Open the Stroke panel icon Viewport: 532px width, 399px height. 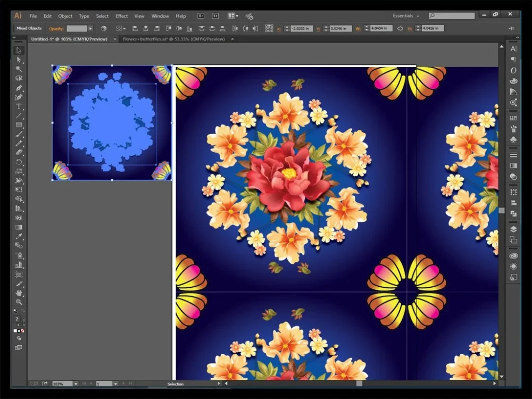pos(513,155)
